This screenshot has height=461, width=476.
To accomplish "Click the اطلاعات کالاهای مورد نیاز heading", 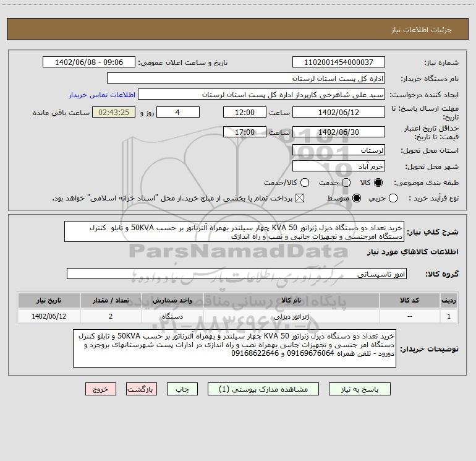I will (412, 252).
